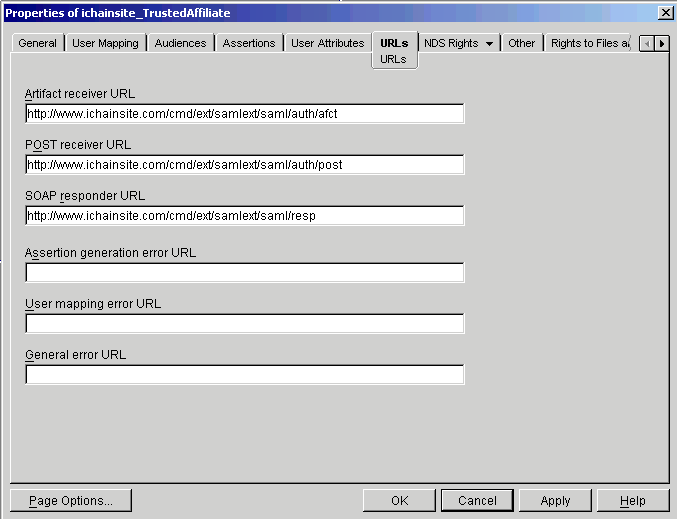This screenshot has height=519, width=677.
Task: Open Help for this dialog
Action: 633,500
